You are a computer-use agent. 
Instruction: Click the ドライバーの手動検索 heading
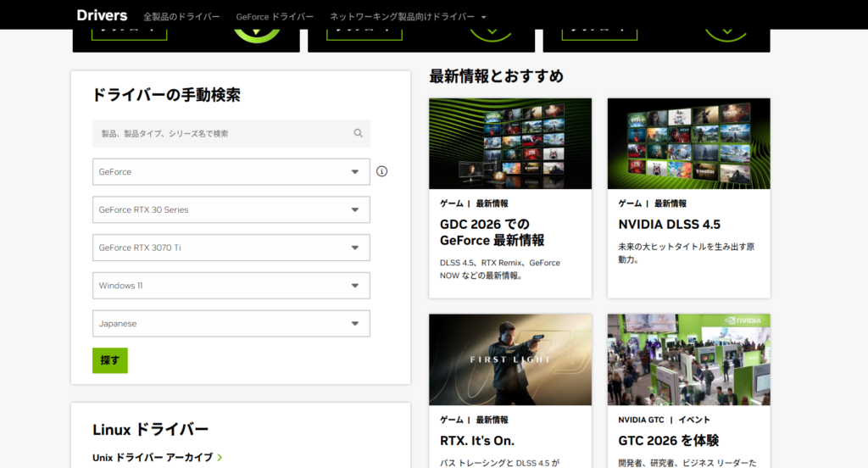(x=166, y=95)
